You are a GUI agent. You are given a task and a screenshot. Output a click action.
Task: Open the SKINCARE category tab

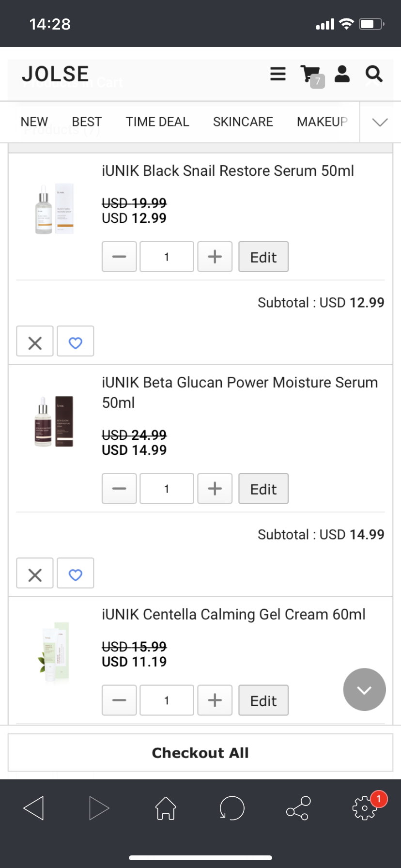tap(243, 122)
